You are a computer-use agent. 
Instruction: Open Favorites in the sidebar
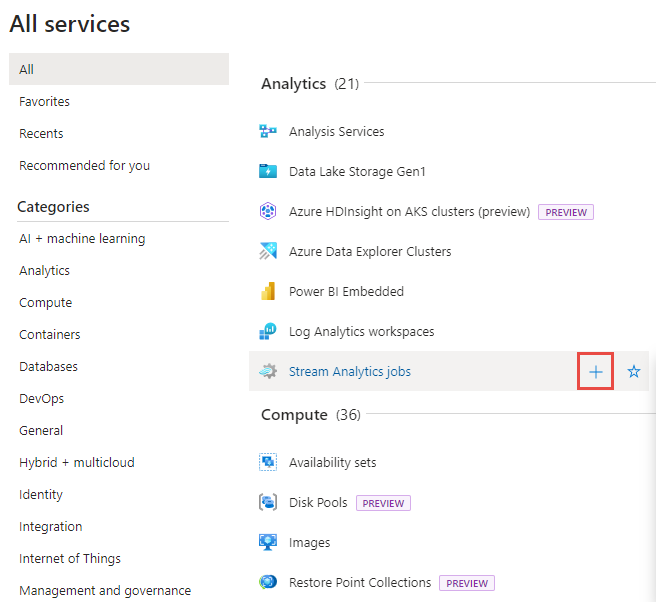point(44,101)
